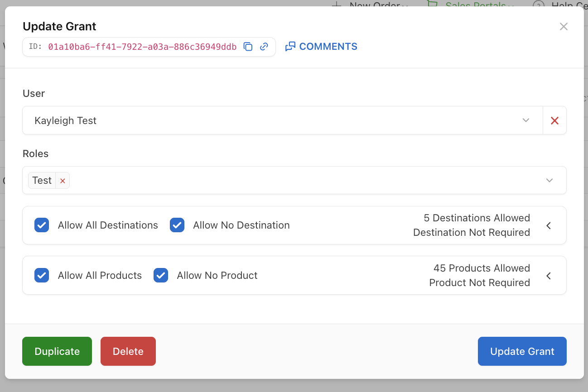
Task: Expand the destinations panel chevron
Action: 549,225
